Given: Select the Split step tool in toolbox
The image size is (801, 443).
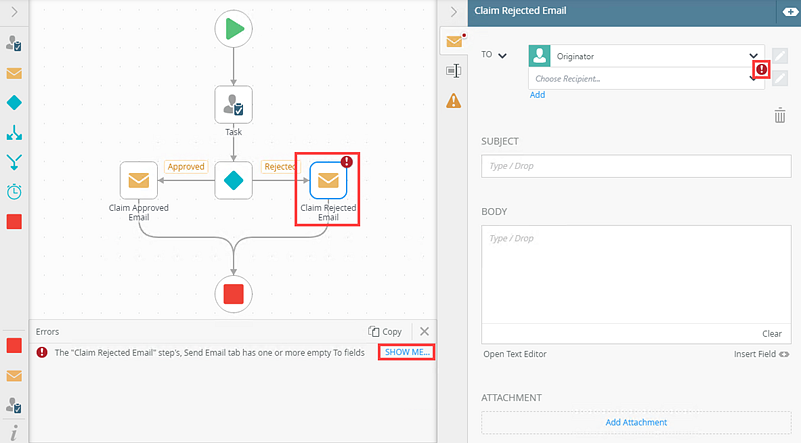Looking at the screenshot, I should (14, 133).
